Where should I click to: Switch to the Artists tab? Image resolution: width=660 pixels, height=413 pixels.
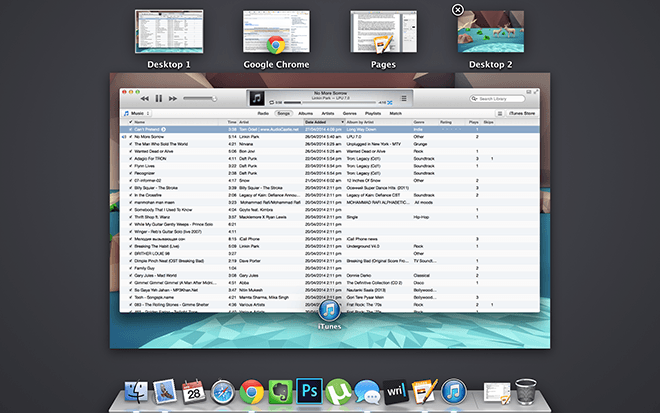pos(328,114)
